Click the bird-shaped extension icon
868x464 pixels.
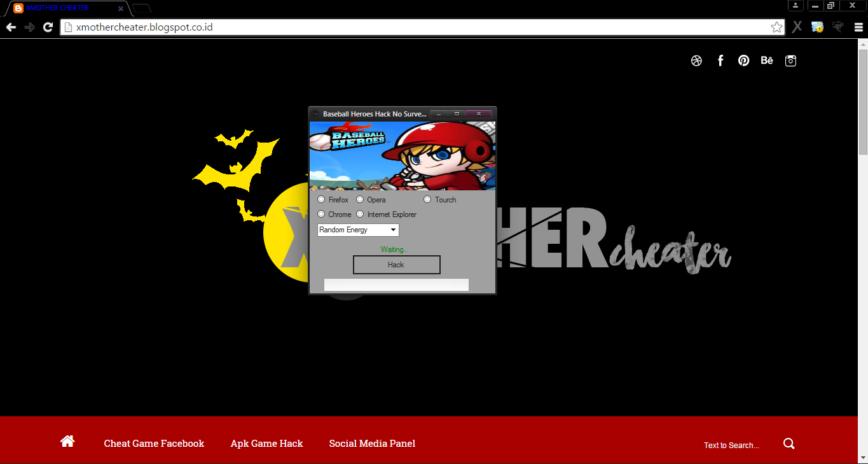(837, 27)
